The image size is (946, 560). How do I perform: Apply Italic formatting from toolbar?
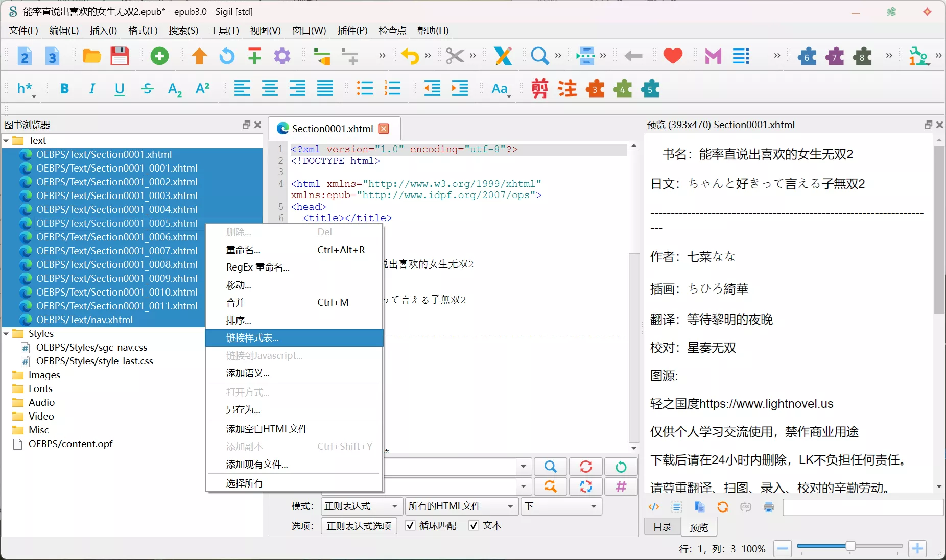click(x=92, y=89)
